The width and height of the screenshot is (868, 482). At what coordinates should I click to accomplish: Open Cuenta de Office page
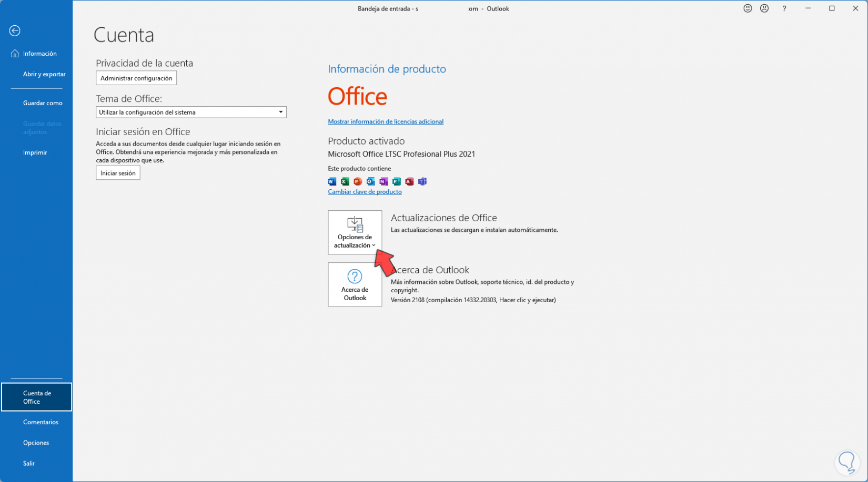(36, 397)
